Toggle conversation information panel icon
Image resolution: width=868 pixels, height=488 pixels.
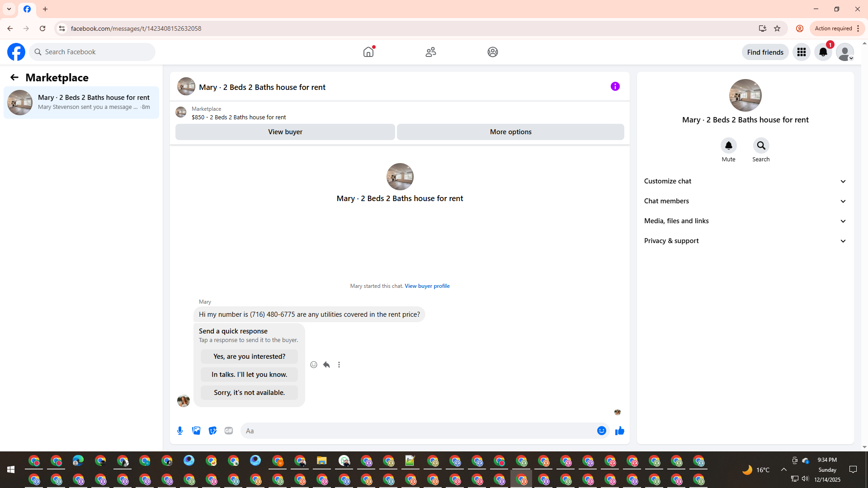pyautogui.click(x=615, y=86)
